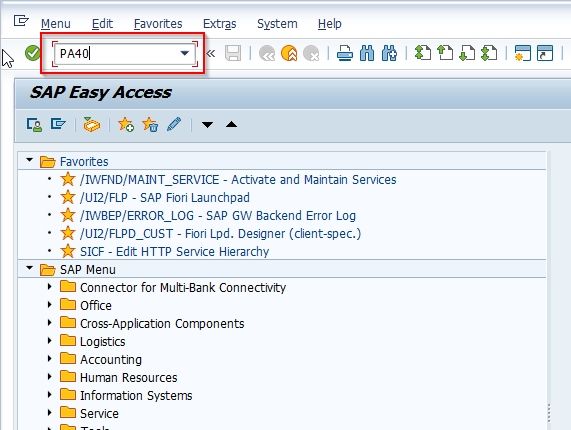Select the Accounting folder label
The image size is (571, 430).
[111, 360]
